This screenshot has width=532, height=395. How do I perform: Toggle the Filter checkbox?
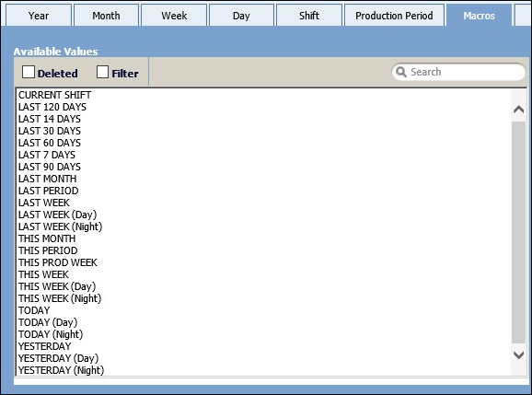(102, 72)
